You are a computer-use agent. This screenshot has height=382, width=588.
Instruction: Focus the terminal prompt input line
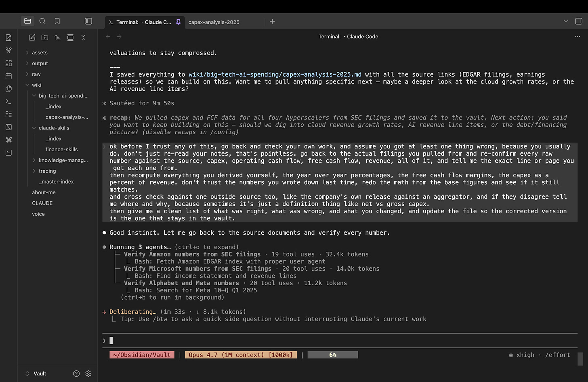coord(340,340)
